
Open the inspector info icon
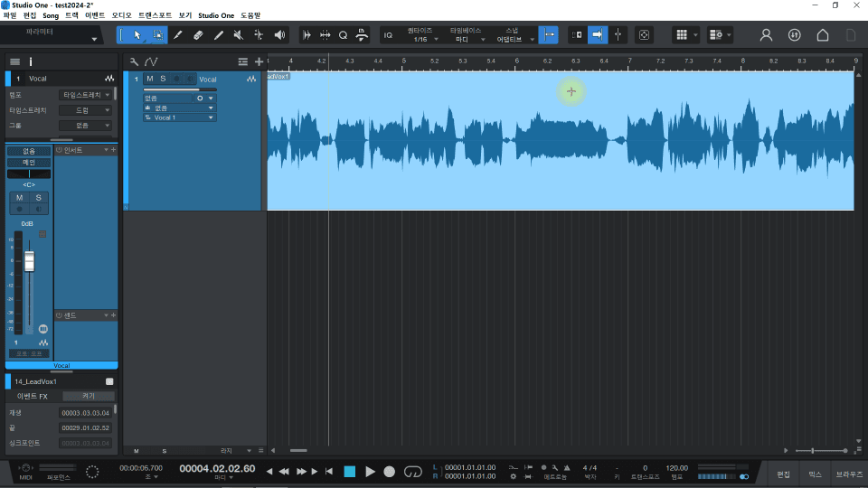(x=31, y=61)
